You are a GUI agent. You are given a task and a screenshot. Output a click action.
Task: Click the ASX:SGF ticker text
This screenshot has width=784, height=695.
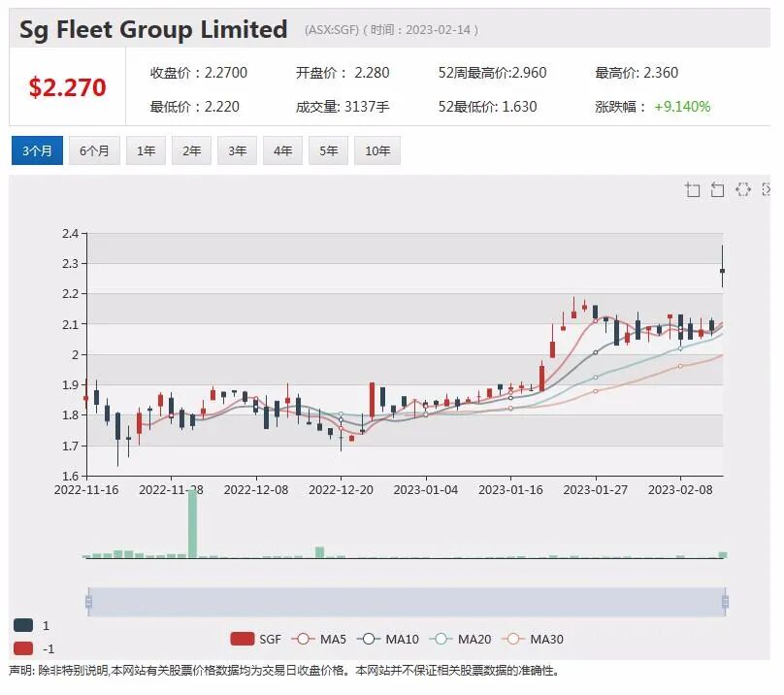tap(332, 30)
